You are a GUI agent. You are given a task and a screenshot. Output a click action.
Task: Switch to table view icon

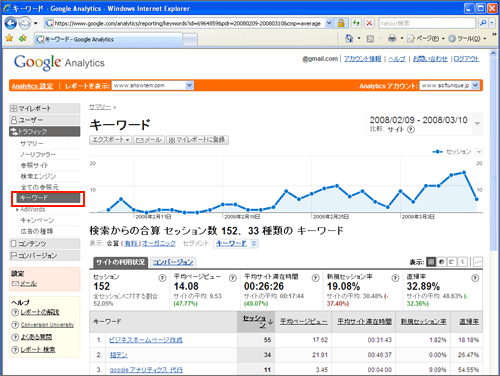(431, 262)
